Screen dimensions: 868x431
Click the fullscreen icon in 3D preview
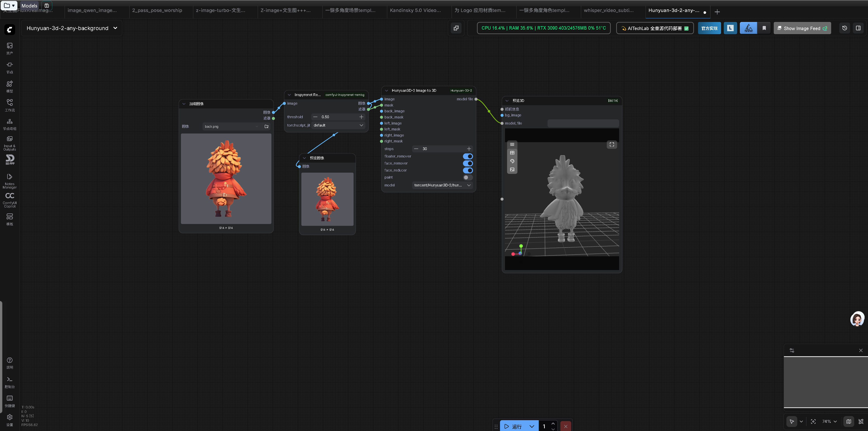612,145
